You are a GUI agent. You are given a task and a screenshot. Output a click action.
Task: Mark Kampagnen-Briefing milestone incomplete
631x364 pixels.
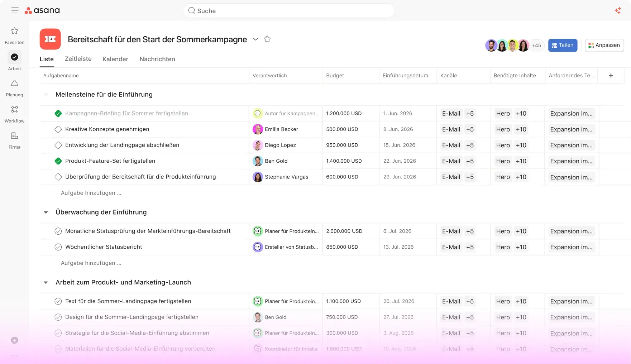pyautogui.click(x=58, y=114)
